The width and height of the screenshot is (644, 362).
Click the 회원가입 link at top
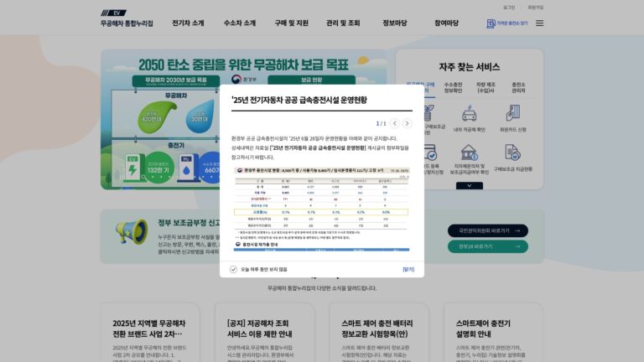click(x=536, y=8)
